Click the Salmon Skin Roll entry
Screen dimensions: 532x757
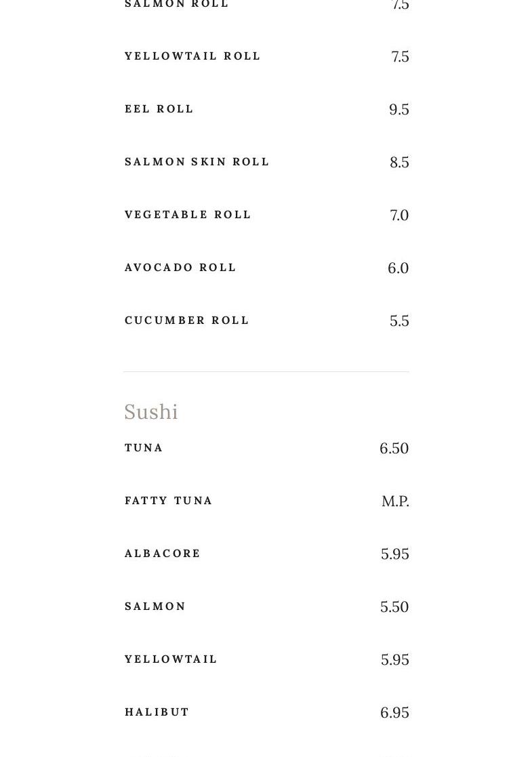(197, 162)
